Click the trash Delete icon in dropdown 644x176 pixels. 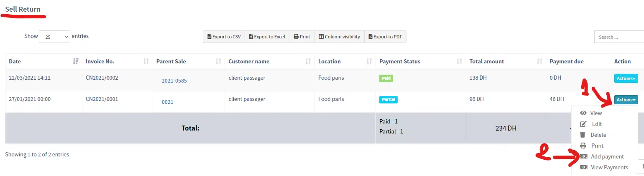pyautogui.click(x=583, y=135)
